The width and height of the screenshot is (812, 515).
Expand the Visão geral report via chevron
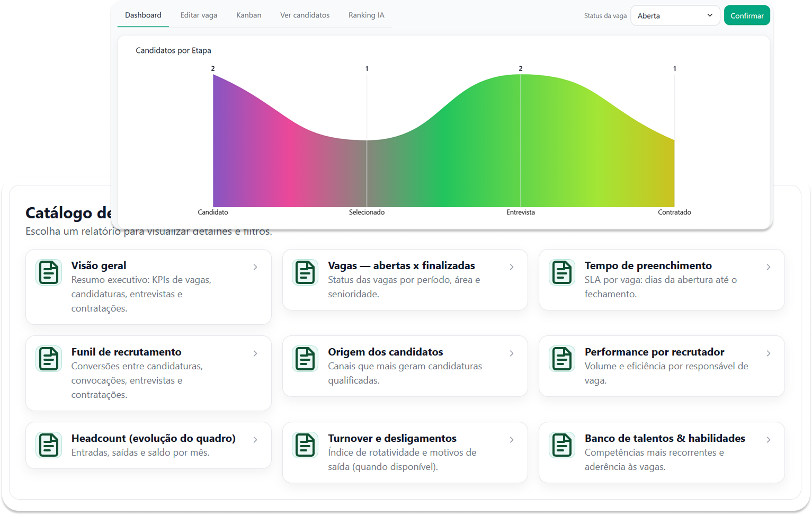pyautogui.click(x=255, y=267)
